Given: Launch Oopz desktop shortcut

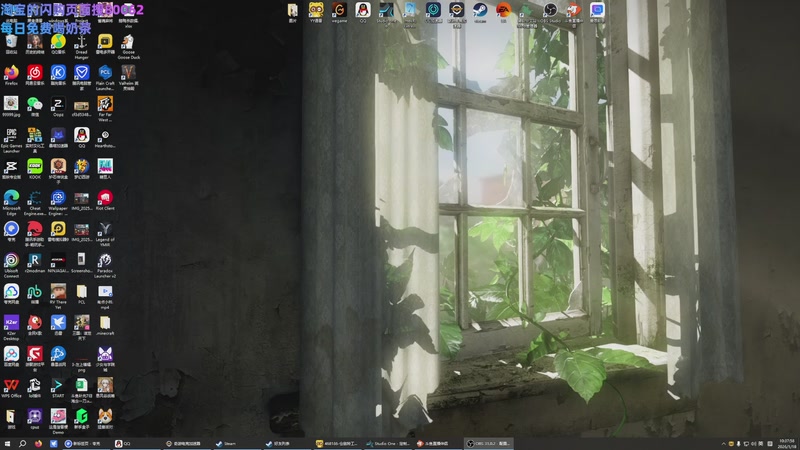Looking at the screenshot, I should (x=58, y=106).
